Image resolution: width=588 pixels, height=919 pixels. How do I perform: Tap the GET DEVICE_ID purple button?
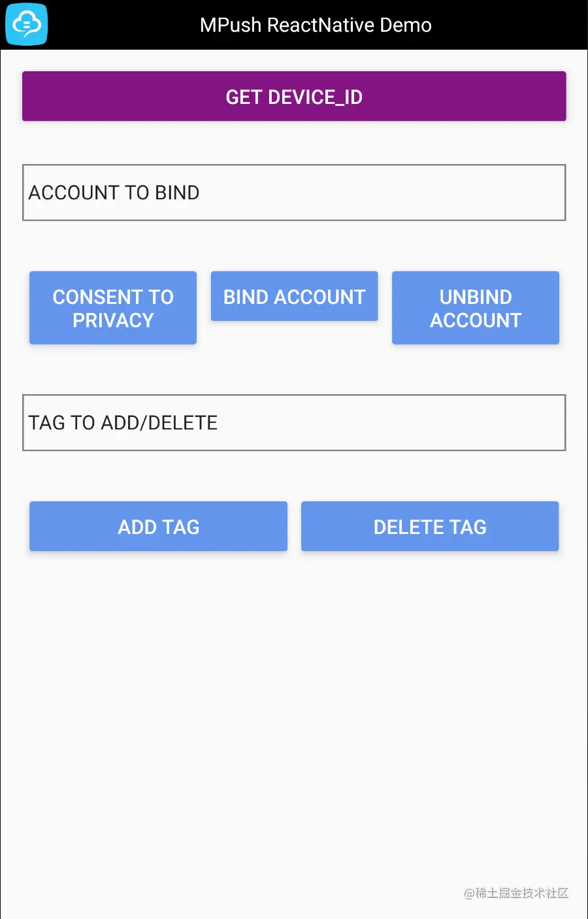294,96
